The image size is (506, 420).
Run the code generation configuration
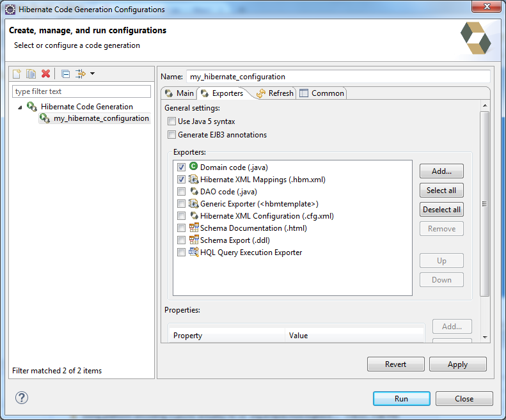[402, 399]
